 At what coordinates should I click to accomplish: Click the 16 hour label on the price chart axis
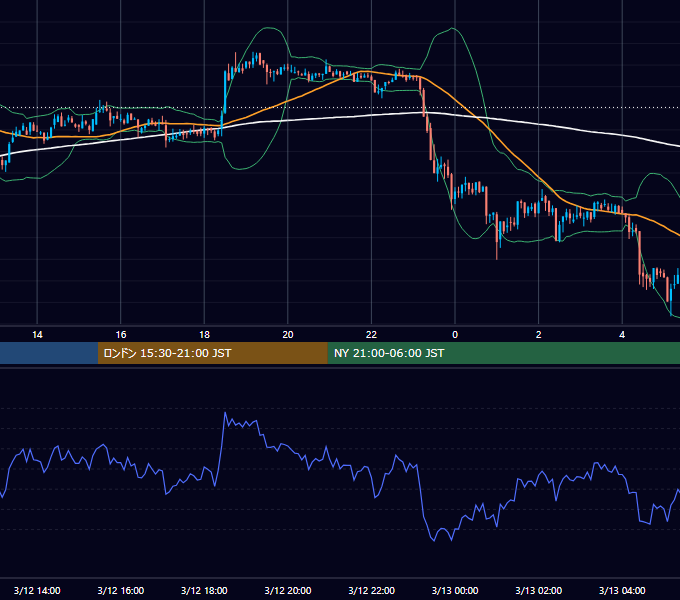tap(121, 335)
